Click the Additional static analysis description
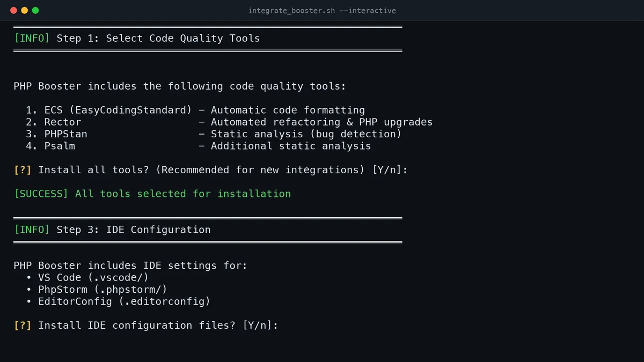The image size is (644, 362). pos(291,146)
